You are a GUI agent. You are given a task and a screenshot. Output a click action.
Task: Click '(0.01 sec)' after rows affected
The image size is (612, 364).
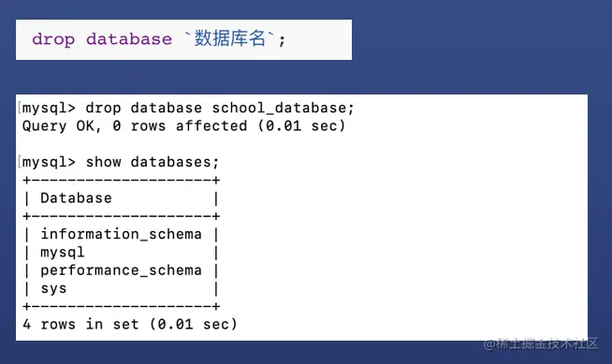click(x=301, y=126)
